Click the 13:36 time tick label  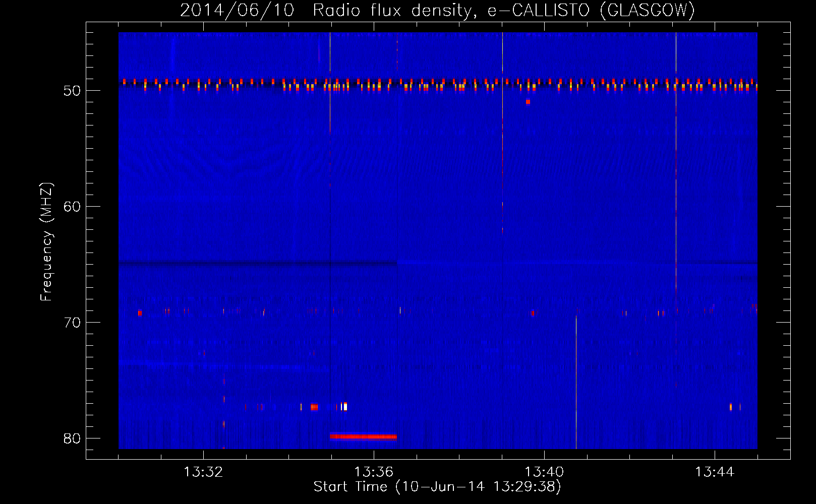coord(374,472)
